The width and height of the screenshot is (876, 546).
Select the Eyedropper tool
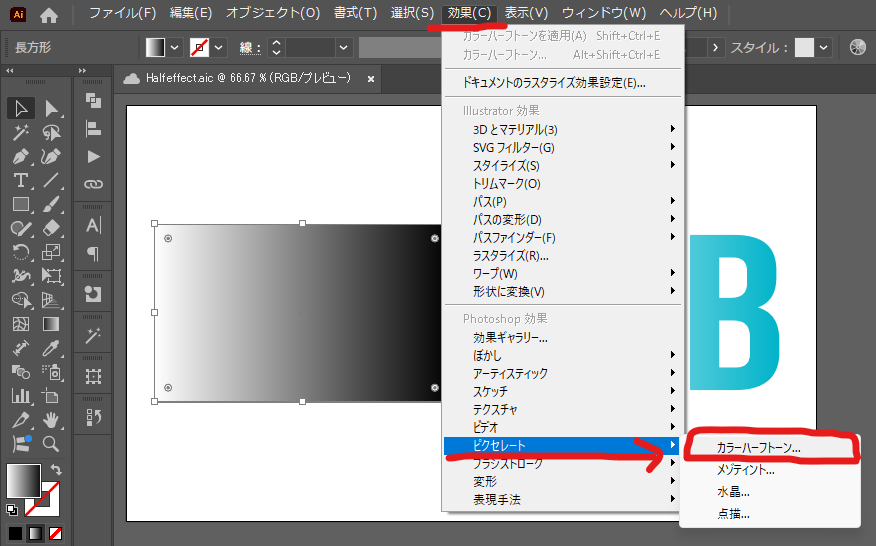[51, 348]
